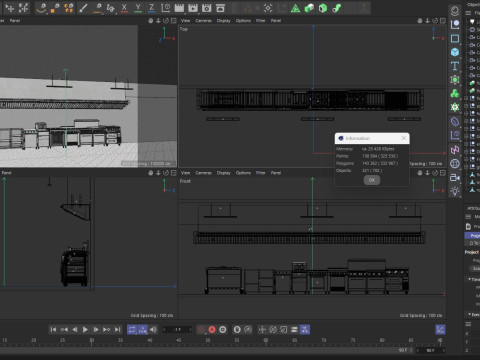Click the green triangle icon in toolbar
480x360 pixels.
[295, 8]
